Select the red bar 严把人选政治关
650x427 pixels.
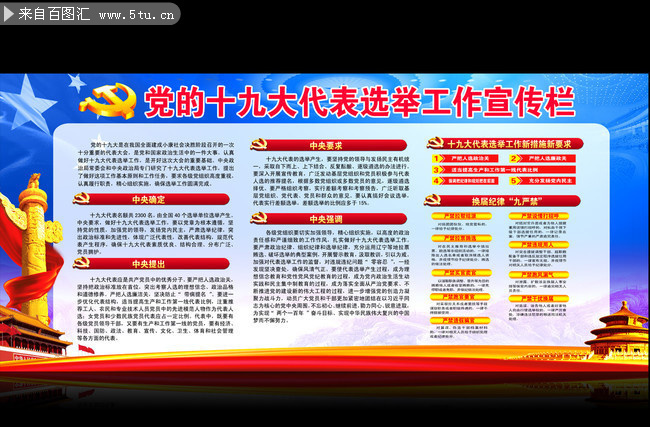(470, 158)
